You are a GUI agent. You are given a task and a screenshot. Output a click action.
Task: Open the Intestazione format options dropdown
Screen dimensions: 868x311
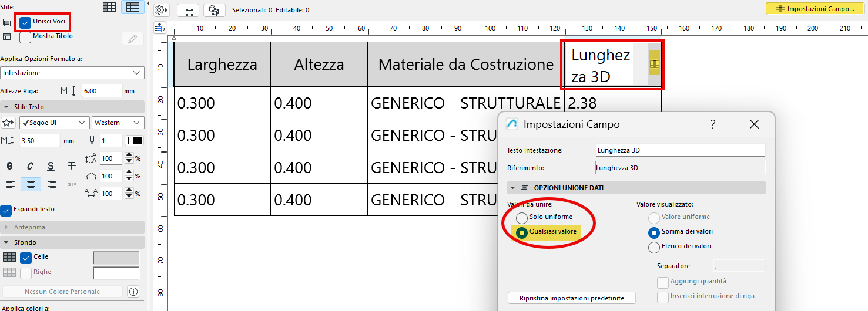pos(72,73)
